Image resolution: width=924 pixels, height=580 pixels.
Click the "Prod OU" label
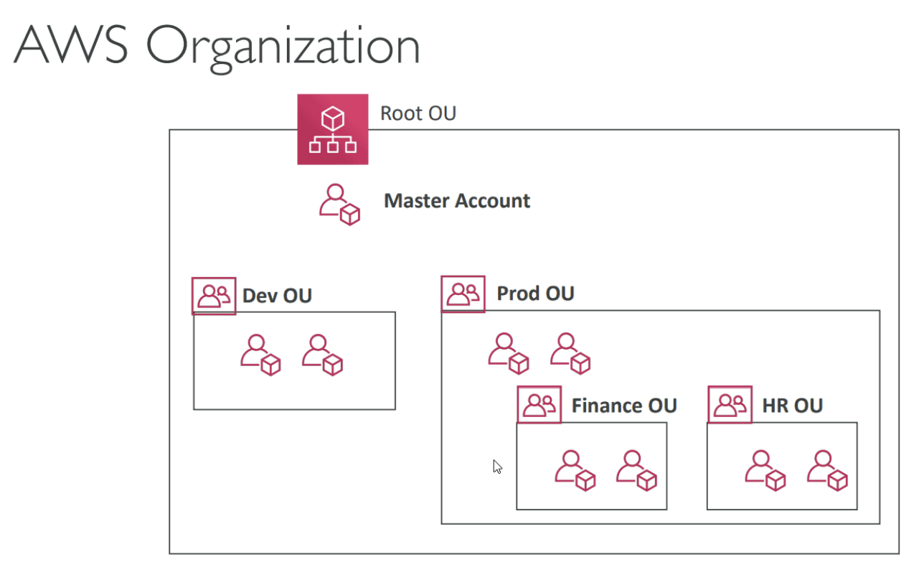click(x=536, y=294)
